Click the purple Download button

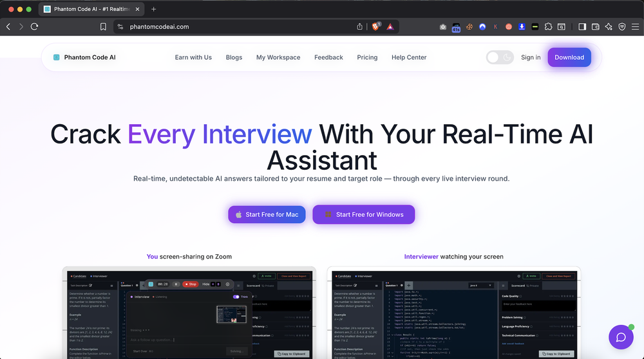click(x=569, y=57)
